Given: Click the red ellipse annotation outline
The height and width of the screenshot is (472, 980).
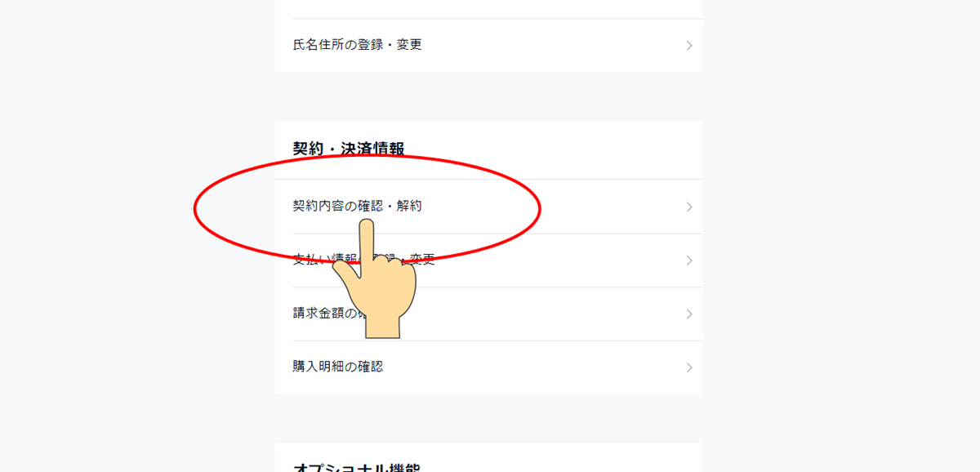Looking at the screenshot, I should [196, 208].
